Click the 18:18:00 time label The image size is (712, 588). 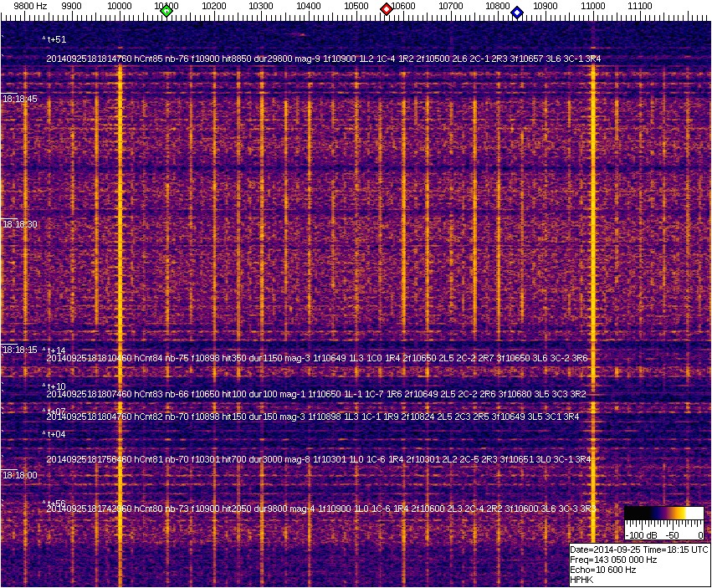(20, 475)
